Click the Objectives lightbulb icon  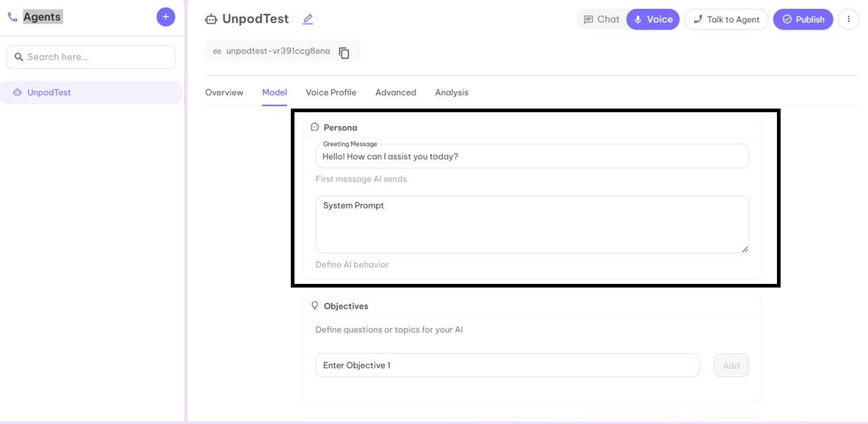tap(315, 306)
